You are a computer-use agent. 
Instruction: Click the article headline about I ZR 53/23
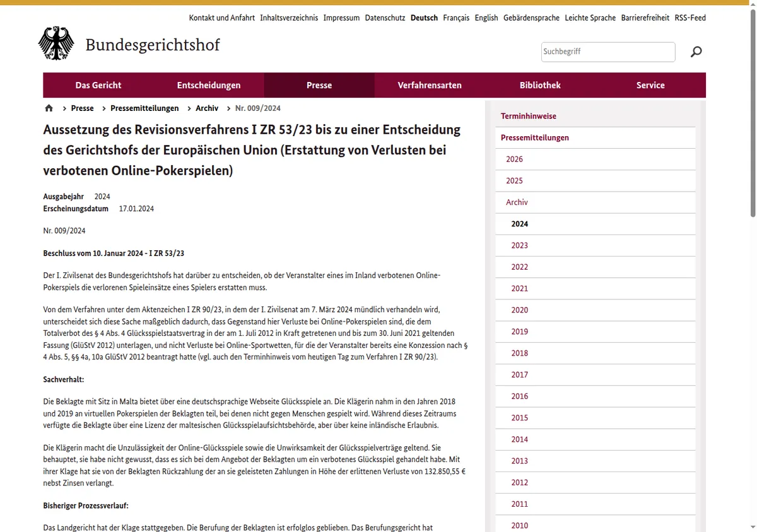[x=252, y=150]
